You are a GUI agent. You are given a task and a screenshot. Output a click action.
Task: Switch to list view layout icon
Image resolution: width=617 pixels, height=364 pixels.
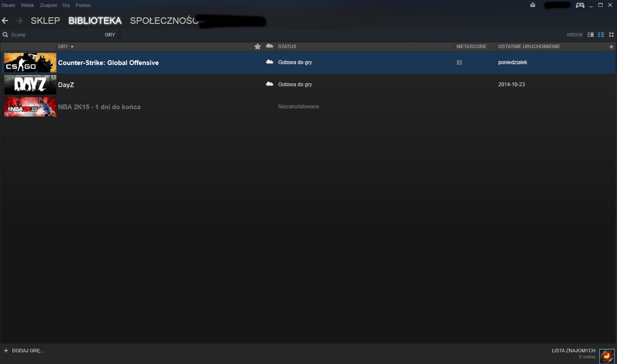tap(601, 35)
